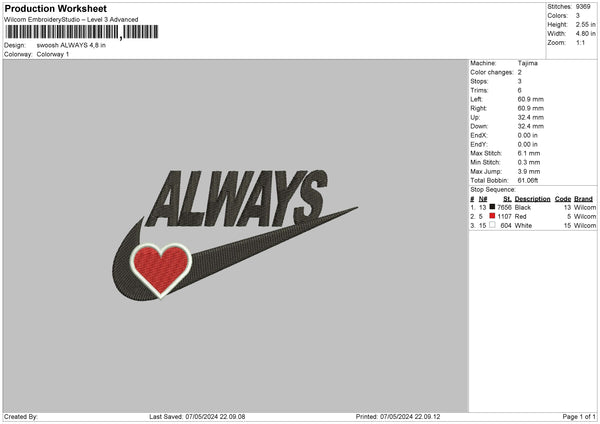Click the 'Stop Sequence:' heading
The image size is (600, 424).
point(493,190)
